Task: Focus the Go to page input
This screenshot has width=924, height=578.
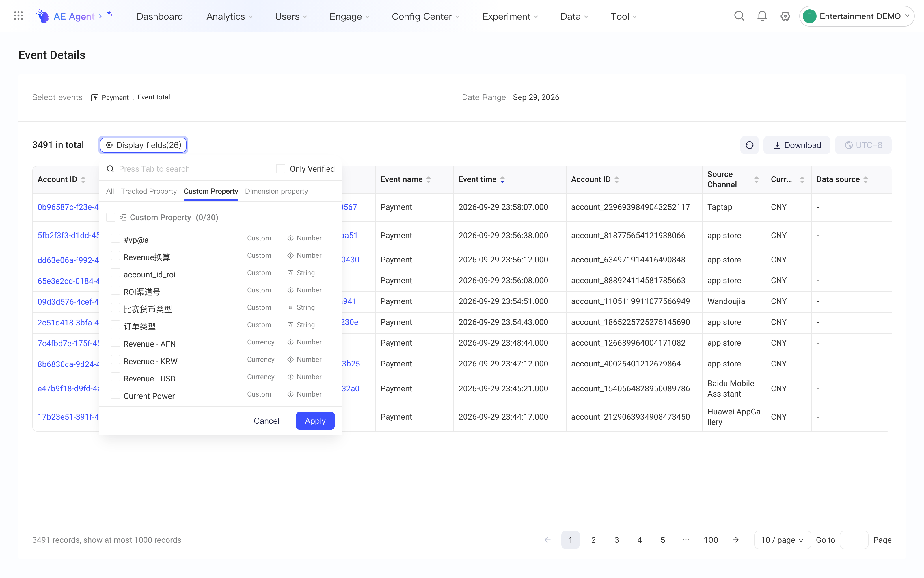Action: click(x=854, y=540)
